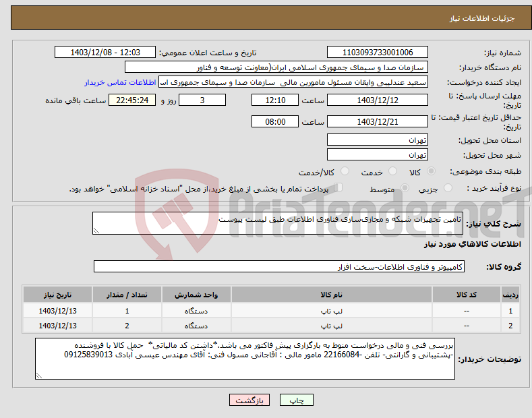This screenshot has height=418, width=532.
Task: Click date 1403/12/13 in row 1
Action: pos(58,311)
